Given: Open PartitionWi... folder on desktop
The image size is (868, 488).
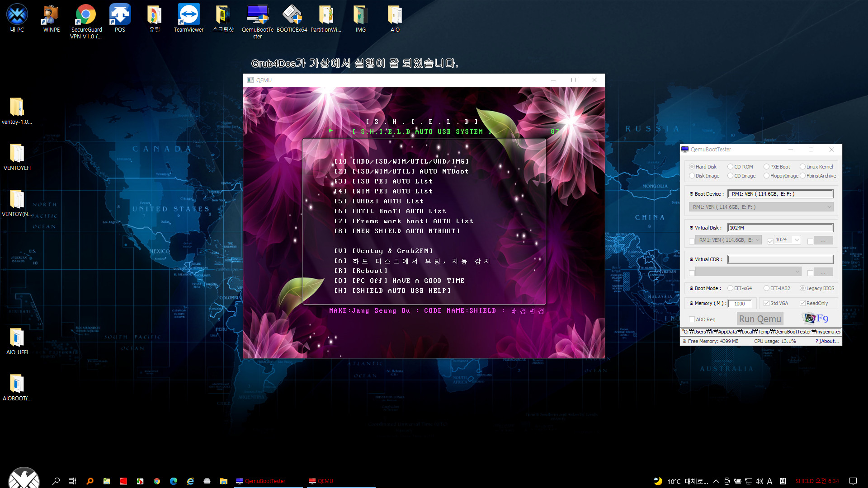Looking at the screenshot, I should 326,19.
